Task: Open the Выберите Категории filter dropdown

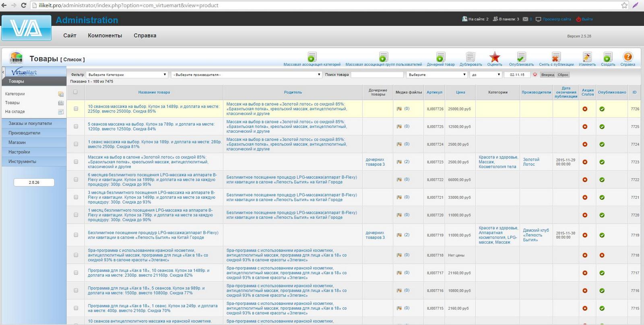Action: click(127, 75)
